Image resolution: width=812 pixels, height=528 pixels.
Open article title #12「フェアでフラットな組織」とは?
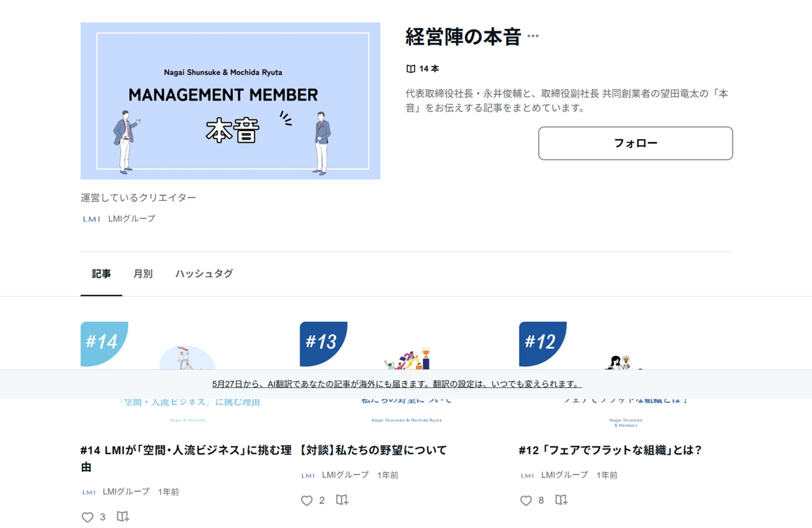click(610, 450)
